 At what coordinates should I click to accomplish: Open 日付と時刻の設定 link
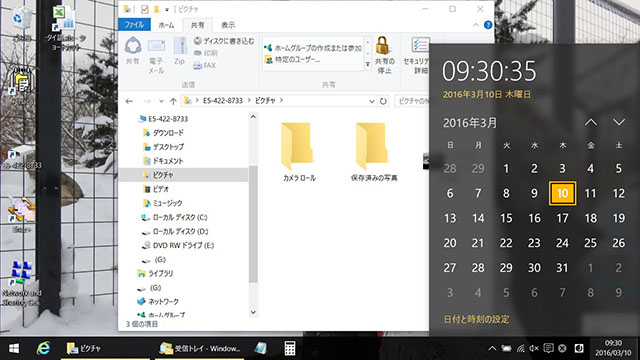476,319
